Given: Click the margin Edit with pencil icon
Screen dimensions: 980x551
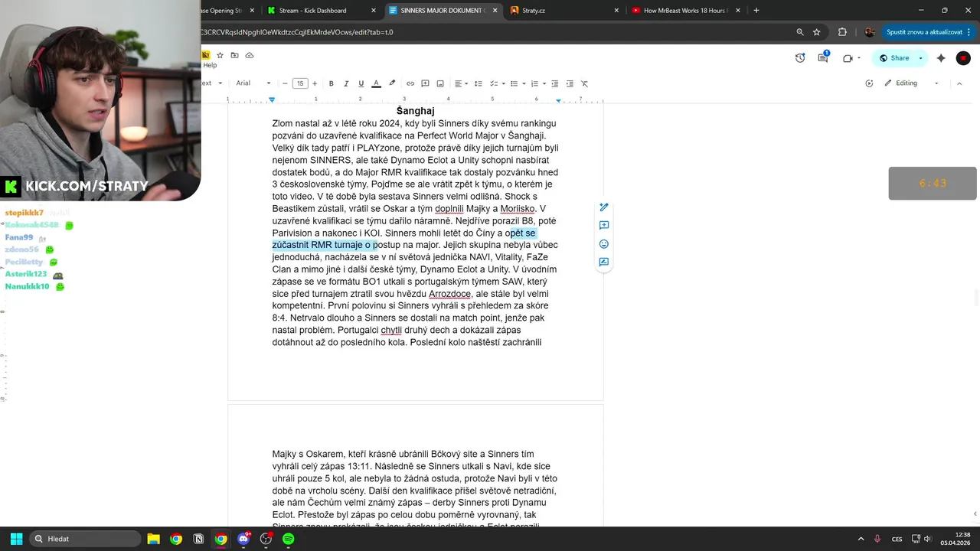Looking at the screenshot, I should click(x=604, y=207).
